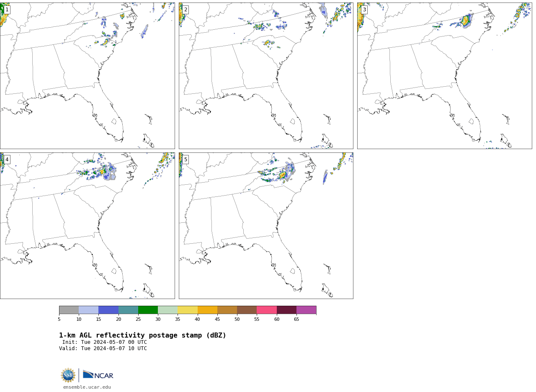Click the NCAR logo
This screenshot has width=536, height=392.
(98, 375)
